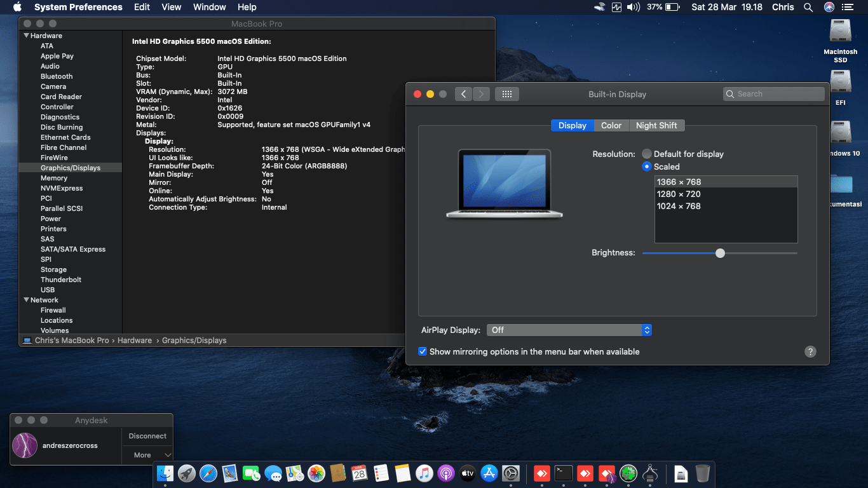Open the Color tab
The height and width of the screenshot is (488, 868).
tap(611, 125)
